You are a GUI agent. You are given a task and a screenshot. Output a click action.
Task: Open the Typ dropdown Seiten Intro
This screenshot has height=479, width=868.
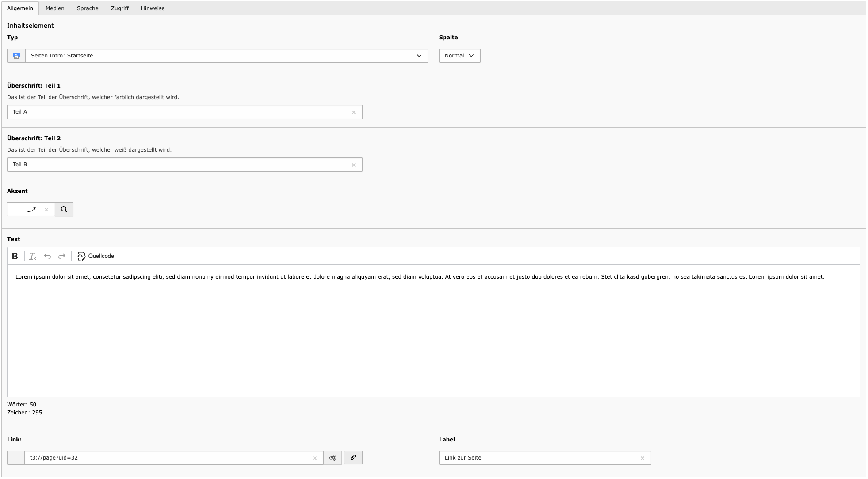coord(226,56)
